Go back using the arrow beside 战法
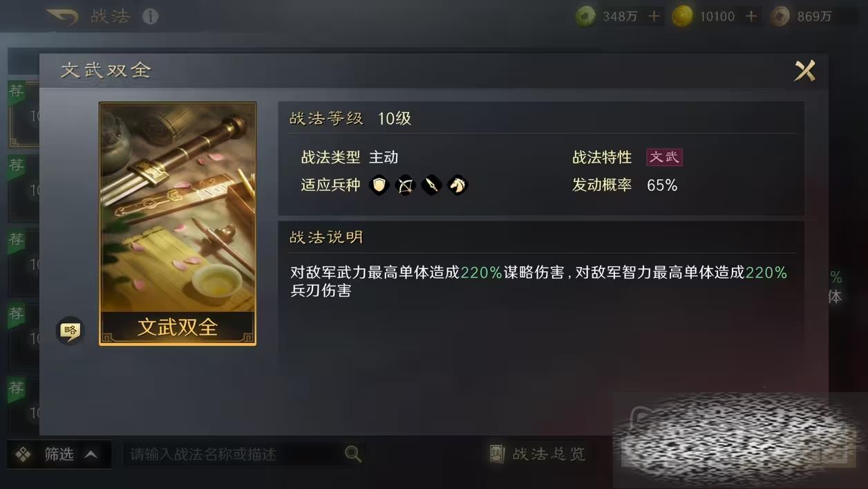Viewport: 868px width, 489px height. (x=63, y=17)
